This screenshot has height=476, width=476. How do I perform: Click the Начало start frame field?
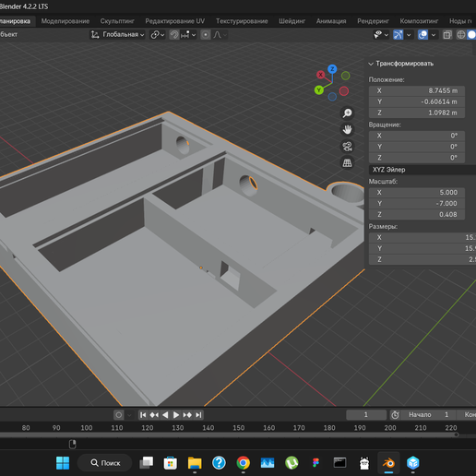pyautogui.click(x=428, y=415)
